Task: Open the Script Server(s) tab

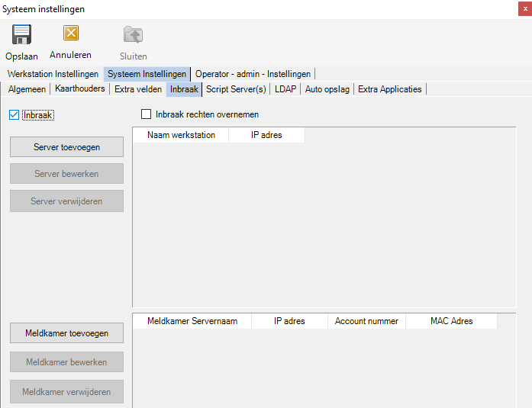Action: point(236,89)
